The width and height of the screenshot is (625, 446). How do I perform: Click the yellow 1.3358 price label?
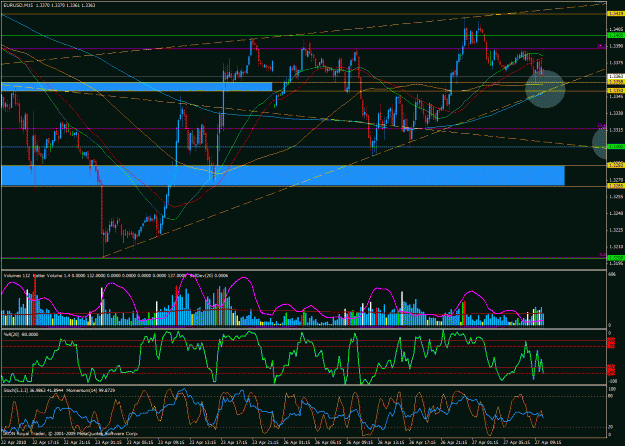point(615,81)
